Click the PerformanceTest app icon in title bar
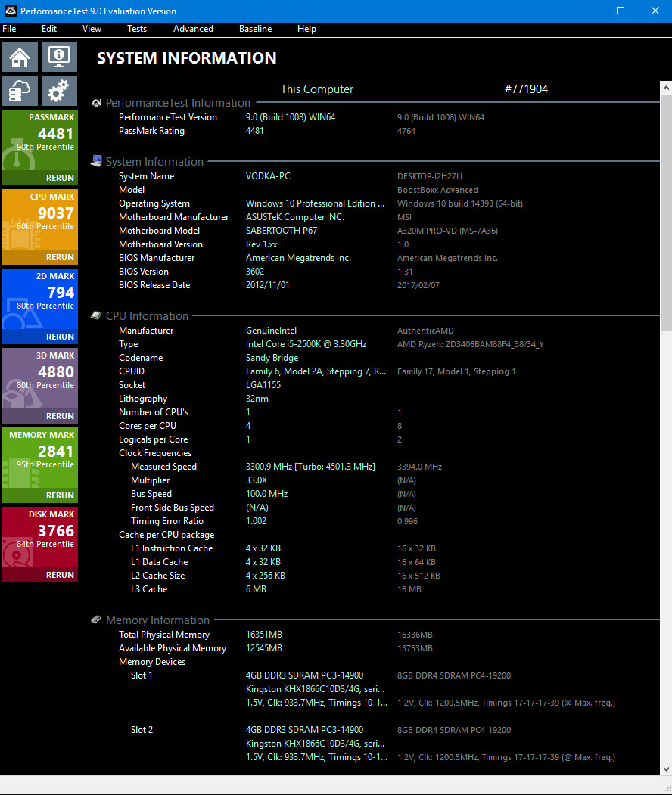Viewport: 672px width, 795px height. tap(10, 11)
